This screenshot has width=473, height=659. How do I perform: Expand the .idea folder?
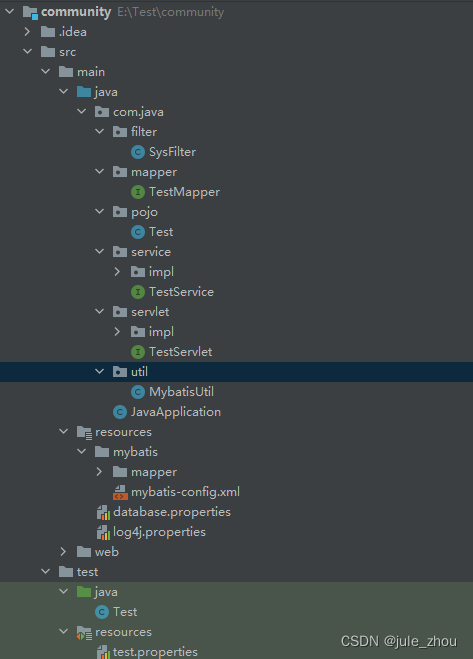tap(27, 32)
